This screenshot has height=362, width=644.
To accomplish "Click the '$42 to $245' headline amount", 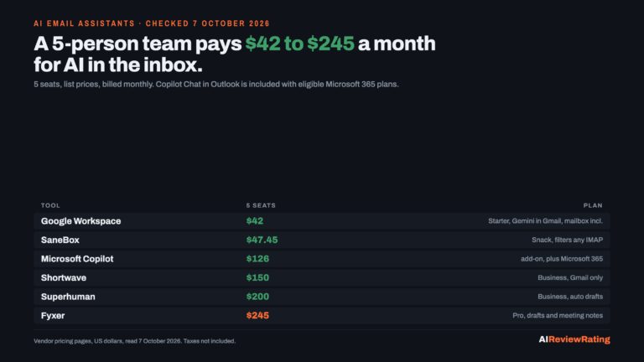I will point(300,44).
